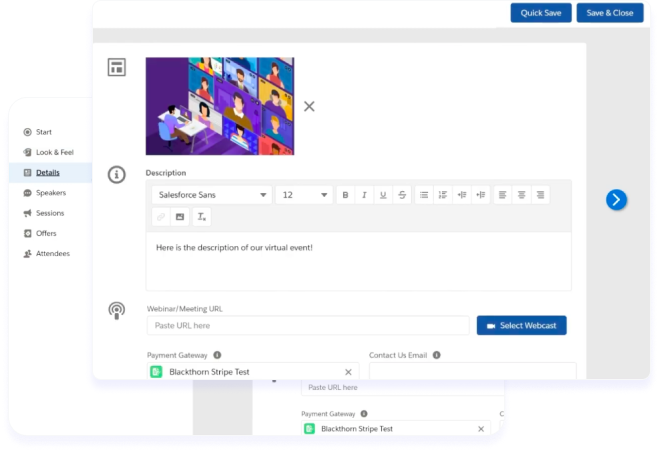The image size is (659, 452).
Task: Click inside the description text area
Action: (358, 261)
